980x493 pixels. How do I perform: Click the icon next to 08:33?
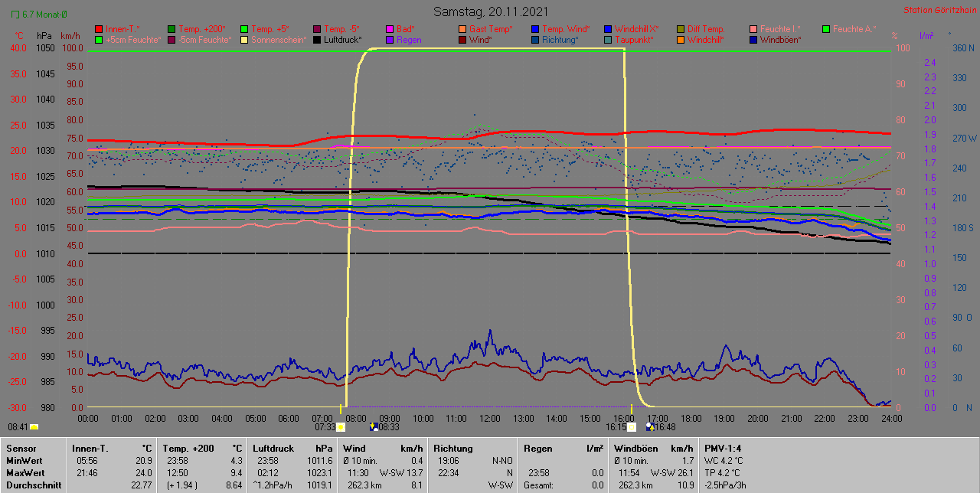373,427
